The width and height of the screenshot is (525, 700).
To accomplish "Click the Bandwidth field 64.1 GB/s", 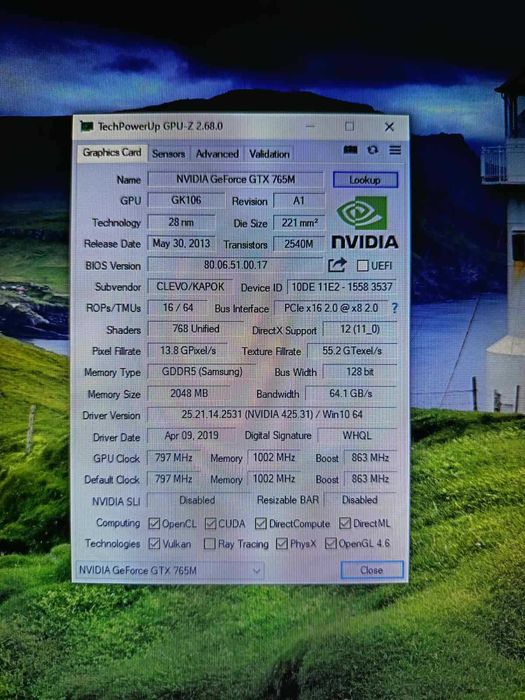I will 351,393.
